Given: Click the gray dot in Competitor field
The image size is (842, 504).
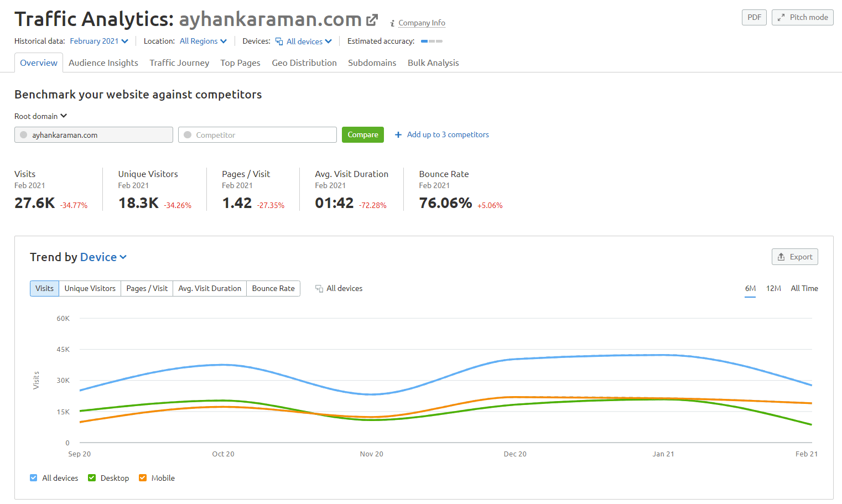Looking at the screenshot, I should pyautogui.click(x=188, y=135).
